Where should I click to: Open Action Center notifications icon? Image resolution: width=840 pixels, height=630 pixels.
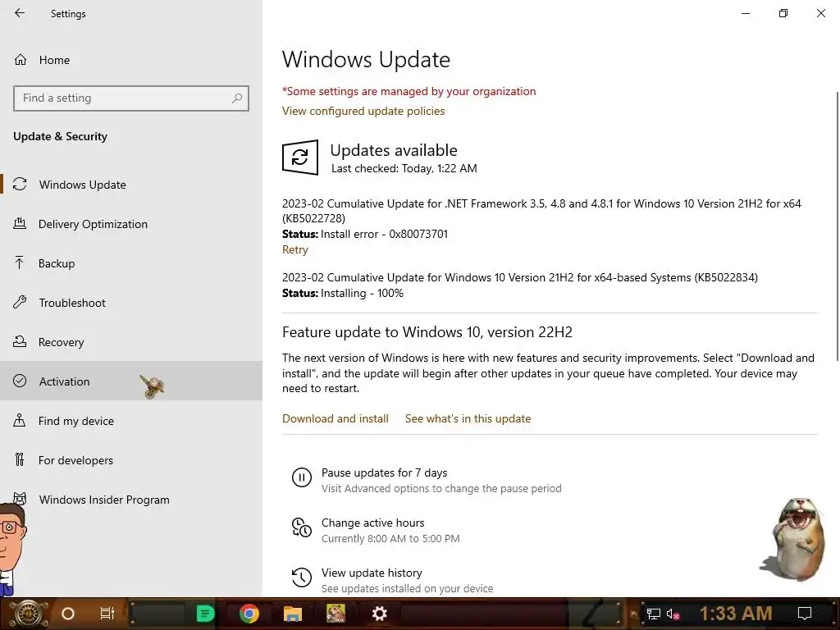pos(804,614)
